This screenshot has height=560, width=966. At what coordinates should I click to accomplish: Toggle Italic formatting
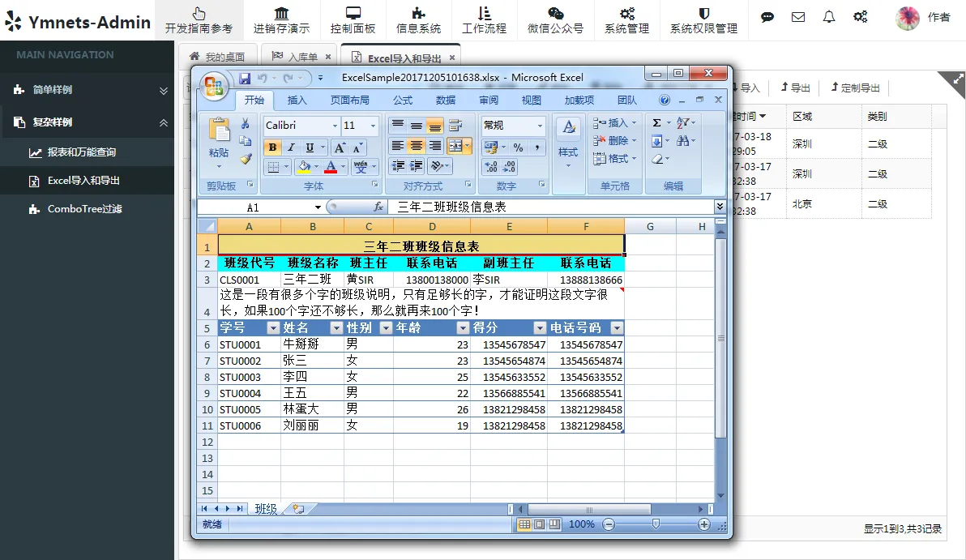(291, 147)
